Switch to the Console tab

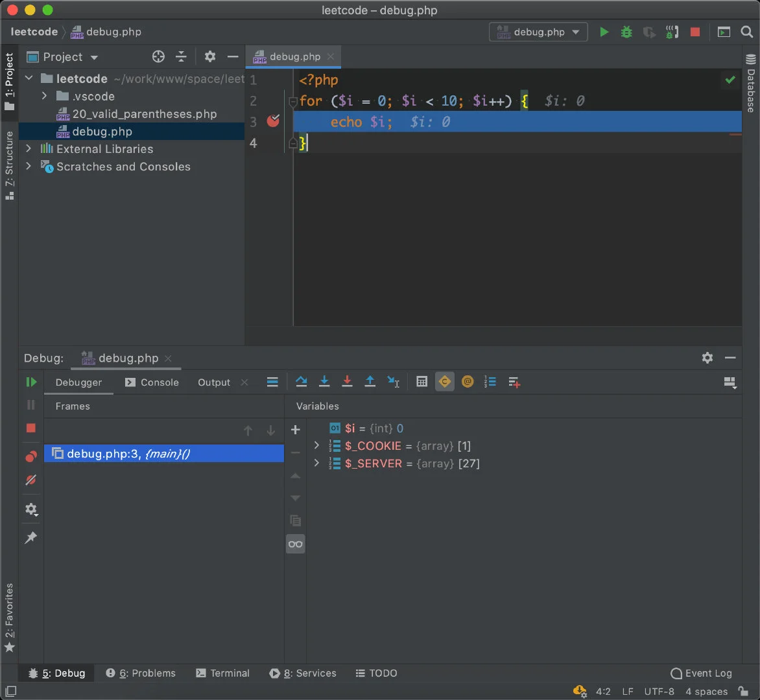[x=152, y=382]
